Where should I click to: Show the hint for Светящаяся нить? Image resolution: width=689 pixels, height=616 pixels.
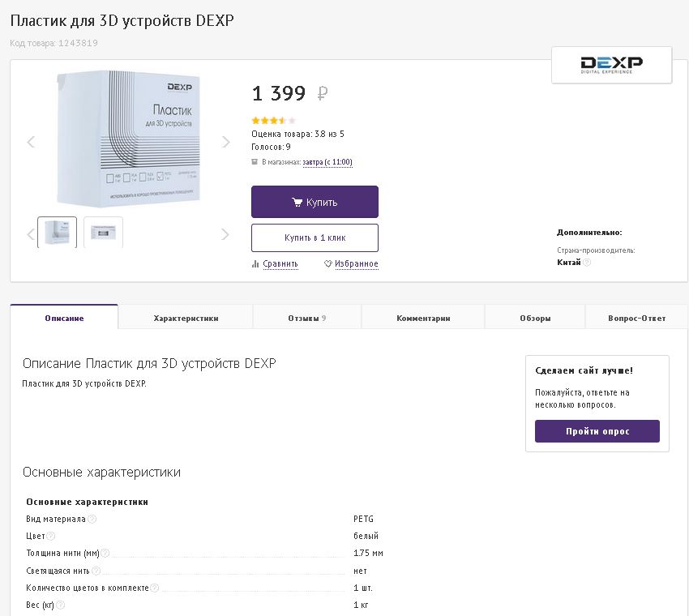tap(95, 571)
